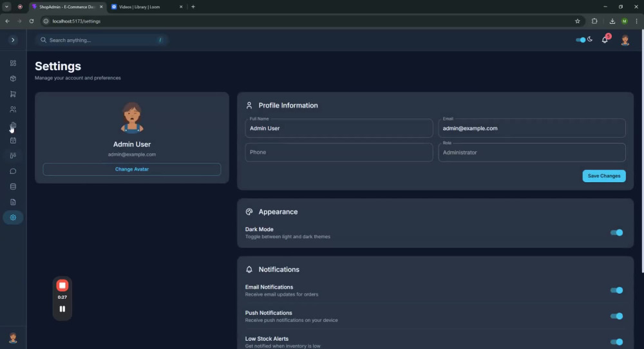
Task: Select the Settings gear icon in sidebar
Action: click(13, 218)
